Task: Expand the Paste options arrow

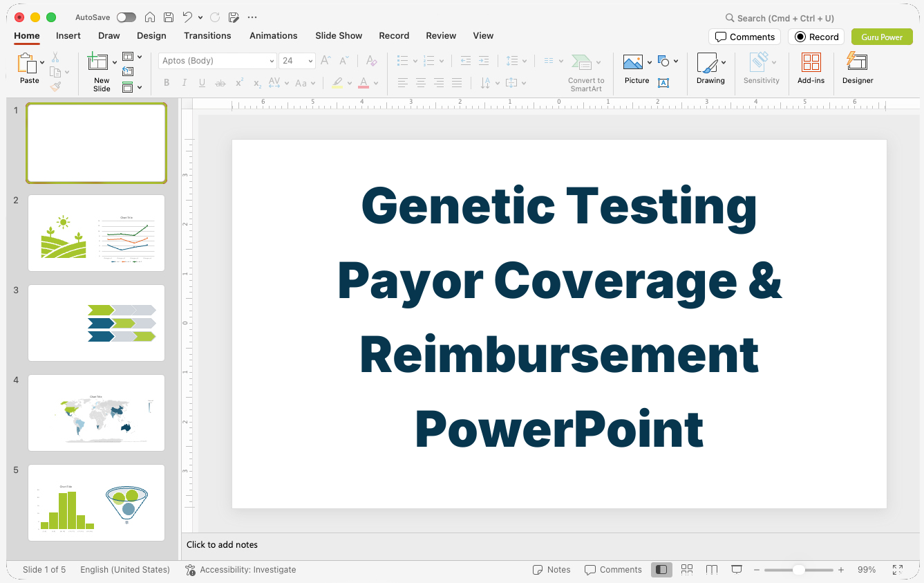Action: point(42,62)
